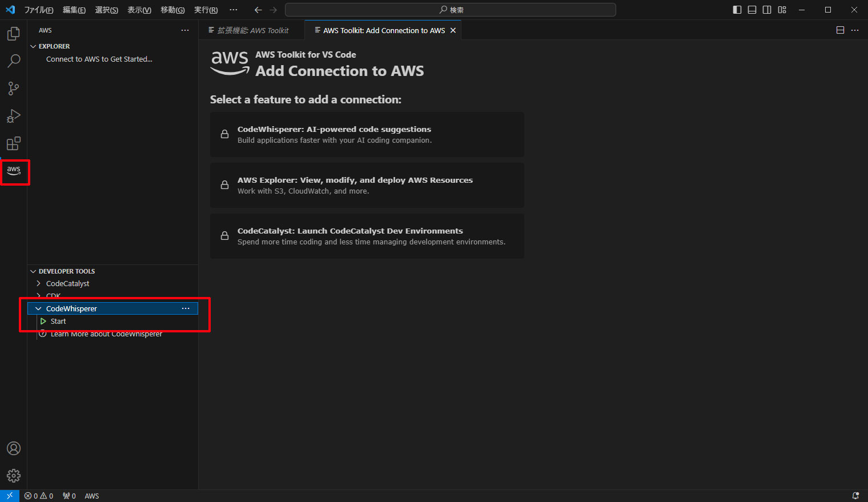The image size is (868, 502).
Task: Collapse the EXPLORER section
Action: 33,46
